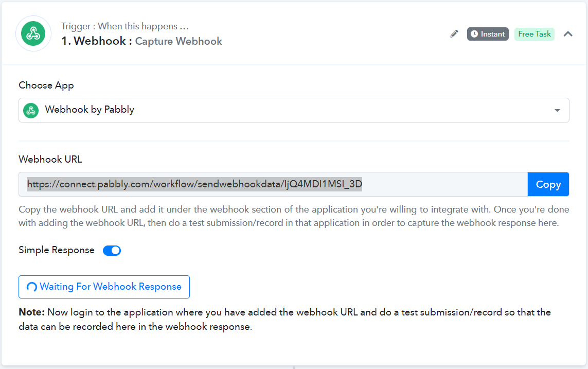Click the loading spinner icon
The image size is (588, 369).
[31, 287]
